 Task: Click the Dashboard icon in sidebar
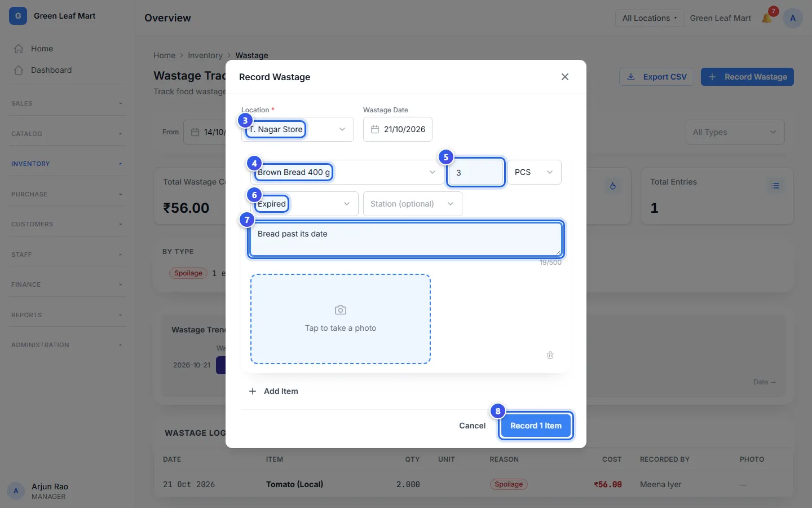(x=19, y=70)
